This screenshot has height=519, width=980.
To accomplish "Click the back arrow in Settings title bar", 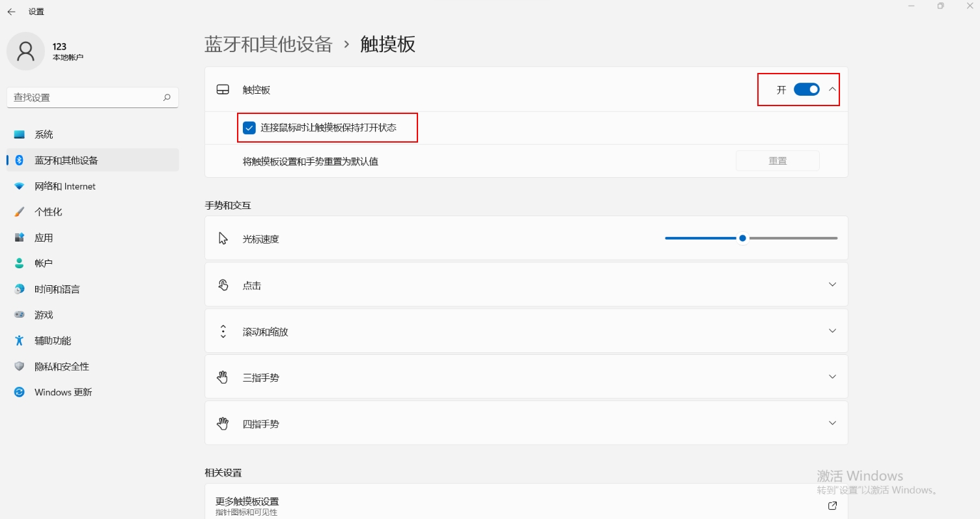I will [11, 12].
